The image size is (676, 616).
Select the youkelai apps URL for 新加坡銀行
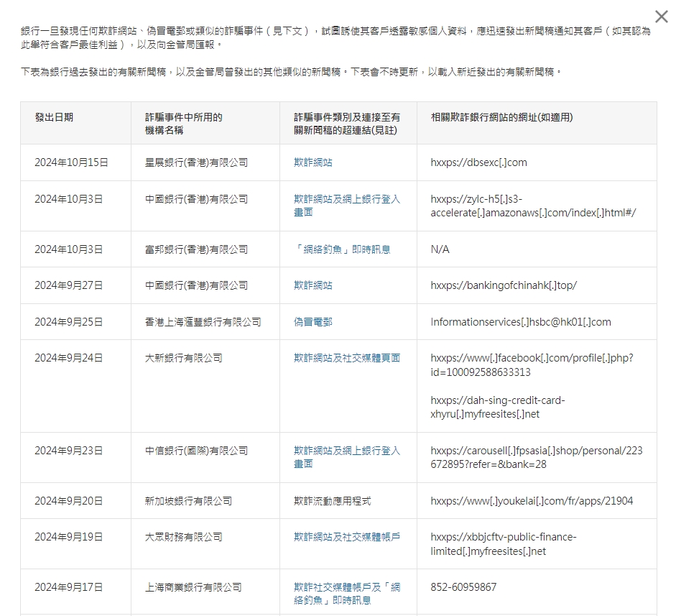tap(537, 500)
